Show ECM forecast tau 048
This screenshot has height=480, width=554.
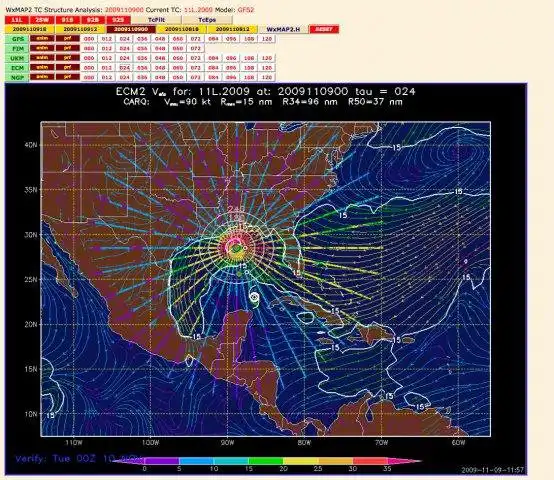160,67
